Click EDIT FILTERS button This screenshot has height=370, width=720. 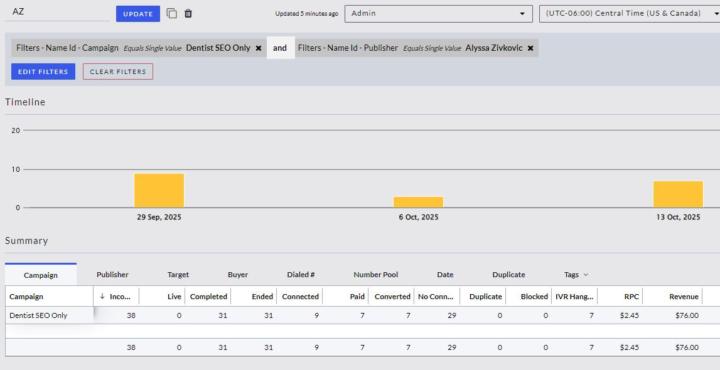point(43,72)
